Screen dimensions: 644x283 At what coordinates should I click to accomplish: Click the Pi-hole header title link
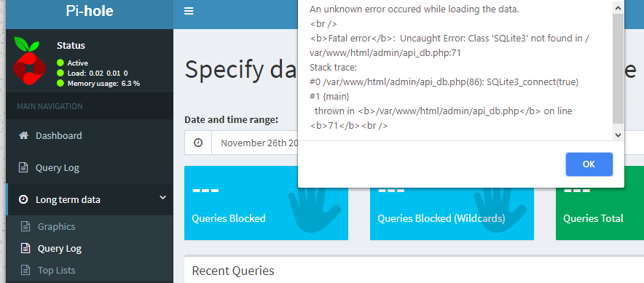(x=90, y=11)
